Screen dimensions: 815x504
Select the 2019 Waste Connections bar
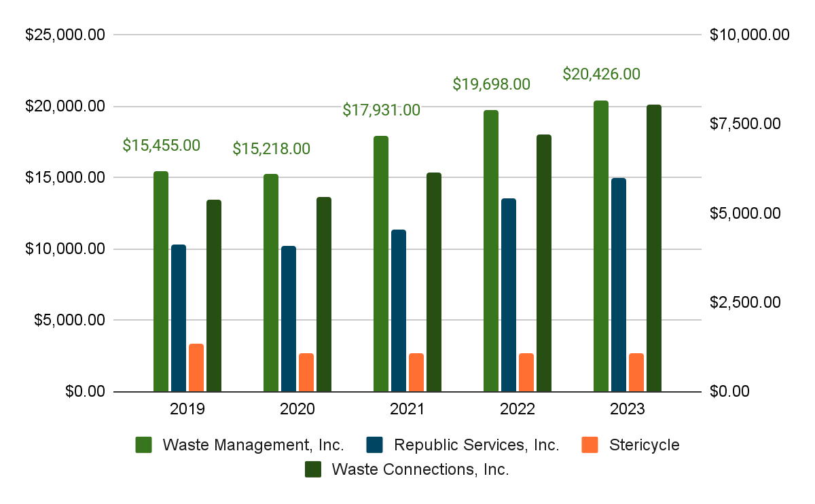tap(214, 295)
